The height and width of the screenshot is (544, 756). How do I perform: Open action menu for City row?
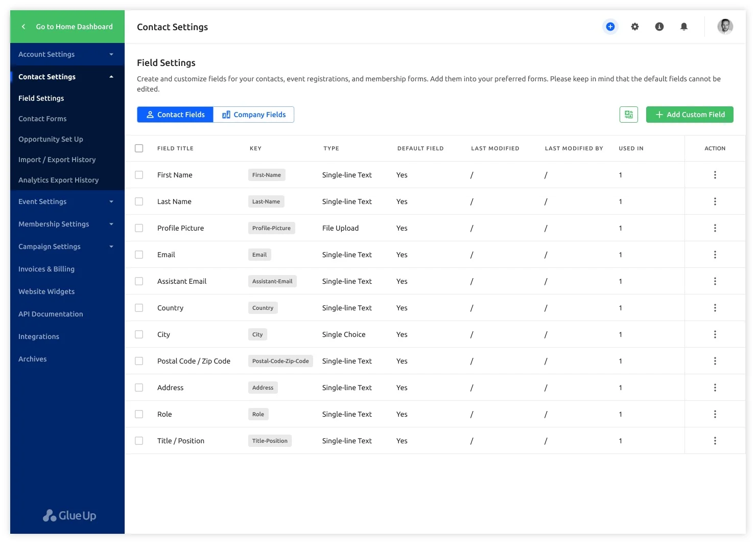(x=715, y=334)
